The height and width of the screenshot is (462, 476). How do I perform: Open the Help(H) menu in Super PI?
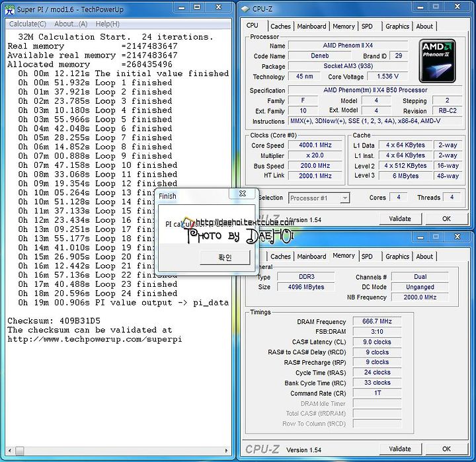click(108, 24)
